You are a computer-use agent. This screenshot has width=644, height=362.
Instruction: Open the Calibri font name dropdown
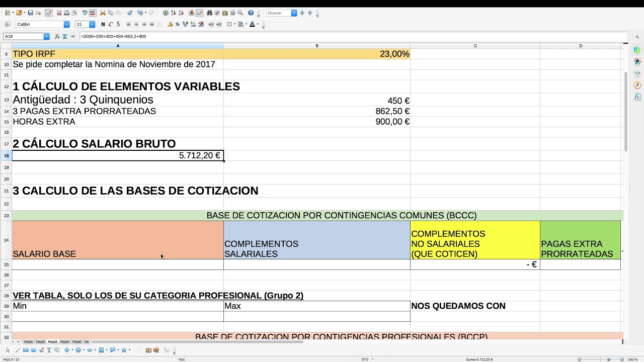(66, 24)
